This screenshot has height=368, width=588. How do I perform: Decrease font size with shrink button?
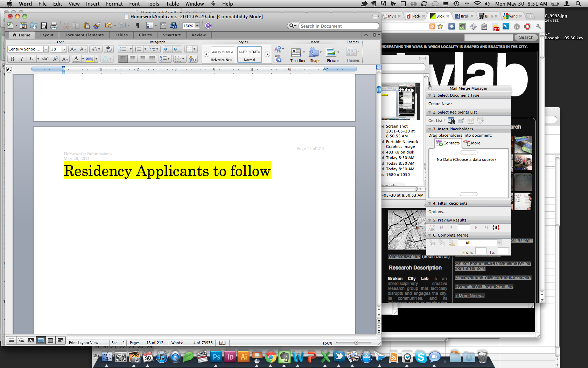tap(83, 49)
